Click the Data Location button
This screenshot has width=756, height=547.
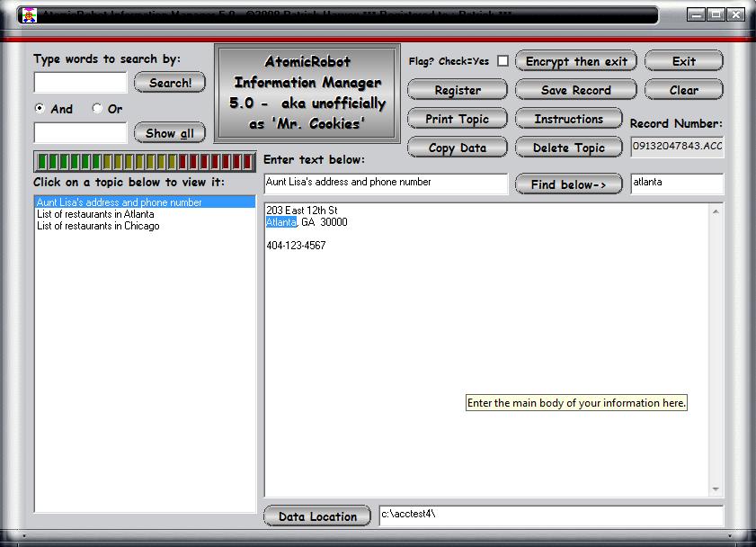point(316,516)
